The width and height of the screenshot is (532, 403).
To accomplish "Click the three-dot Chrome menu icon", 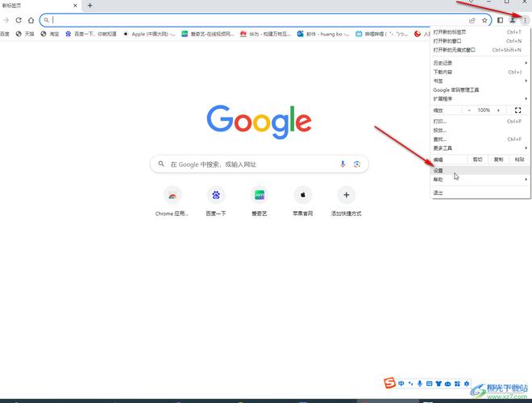I will pos(525,20).
